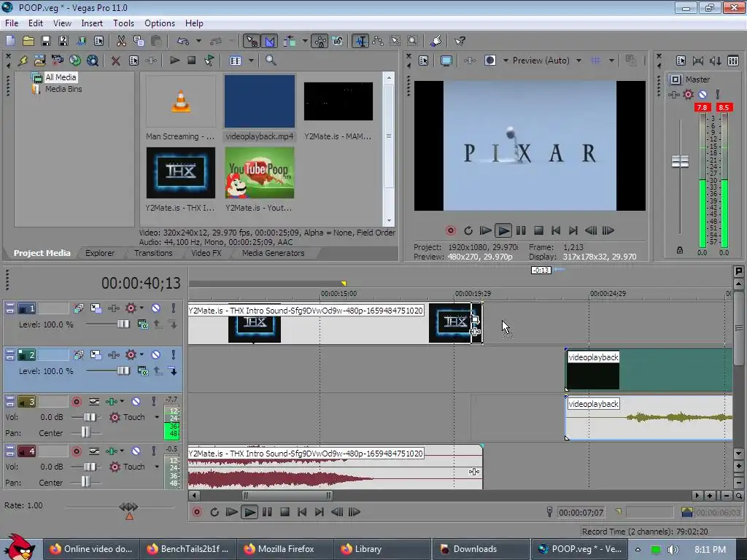
Task: Go to the start with the bottom transport
Action: click(x=302, y=512)
